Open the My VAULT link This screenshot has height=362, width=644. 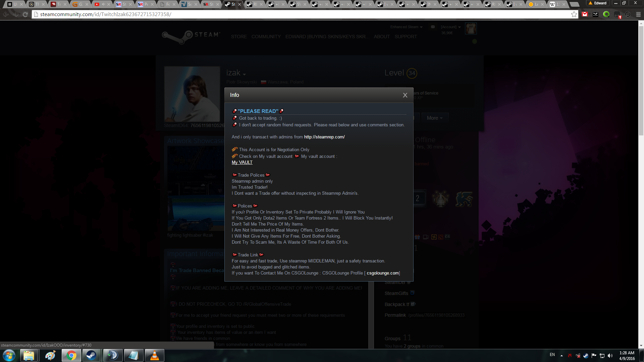point(242,162)
